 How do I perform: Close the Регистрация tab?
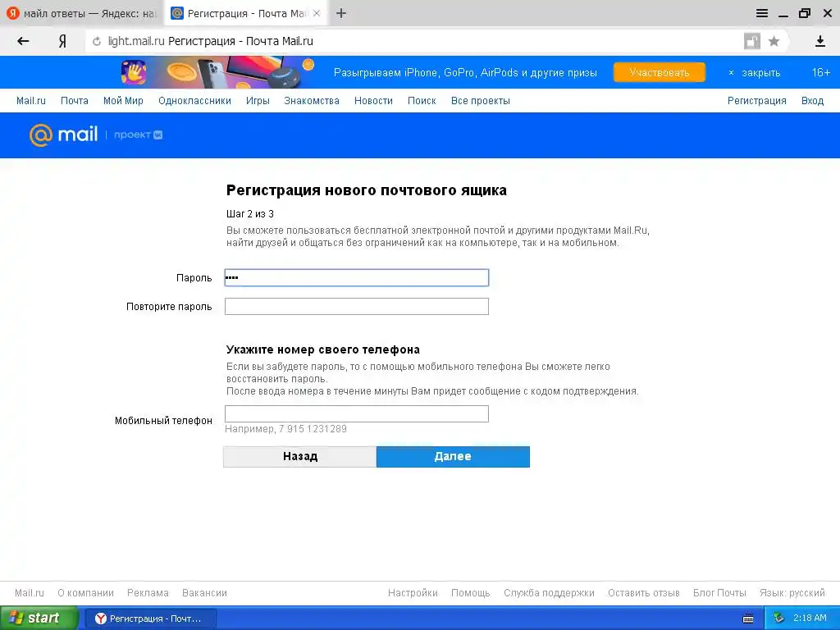tap(317, 13)
